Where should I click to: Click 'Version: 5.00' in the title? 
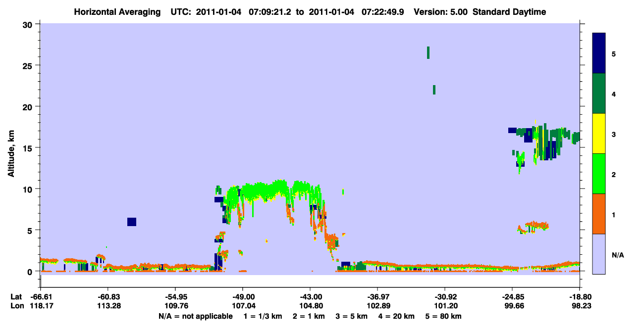(x=440, y=12)
